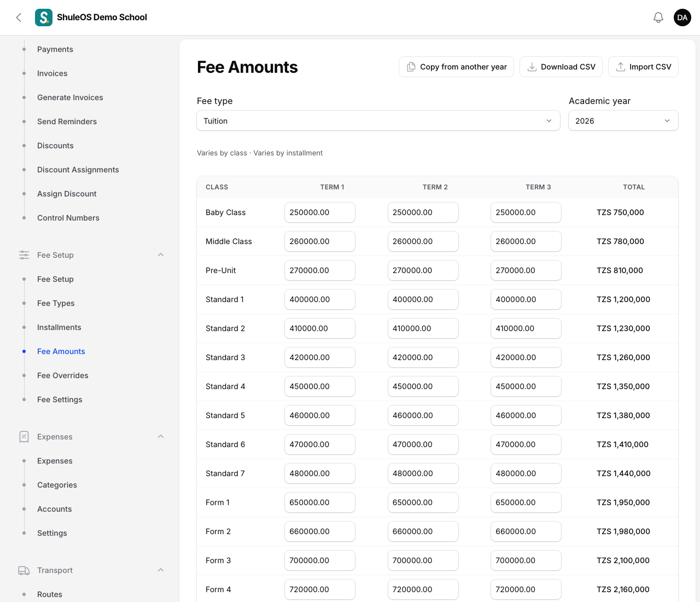
Task: Open Invoices in the sidebar
Action: 52,73
